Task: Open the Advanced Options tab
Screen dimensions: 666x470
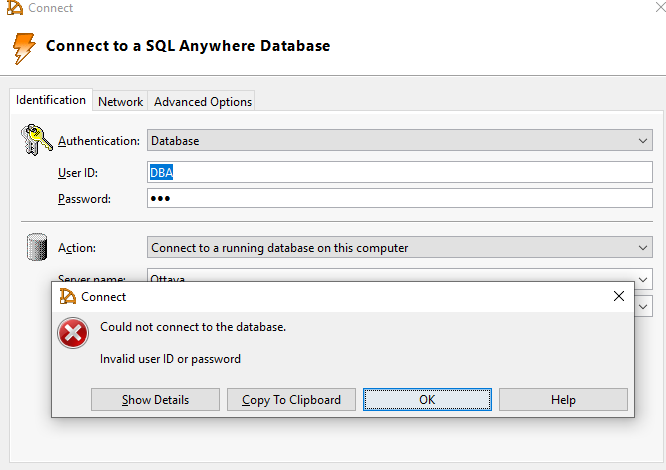Action: 203,101
